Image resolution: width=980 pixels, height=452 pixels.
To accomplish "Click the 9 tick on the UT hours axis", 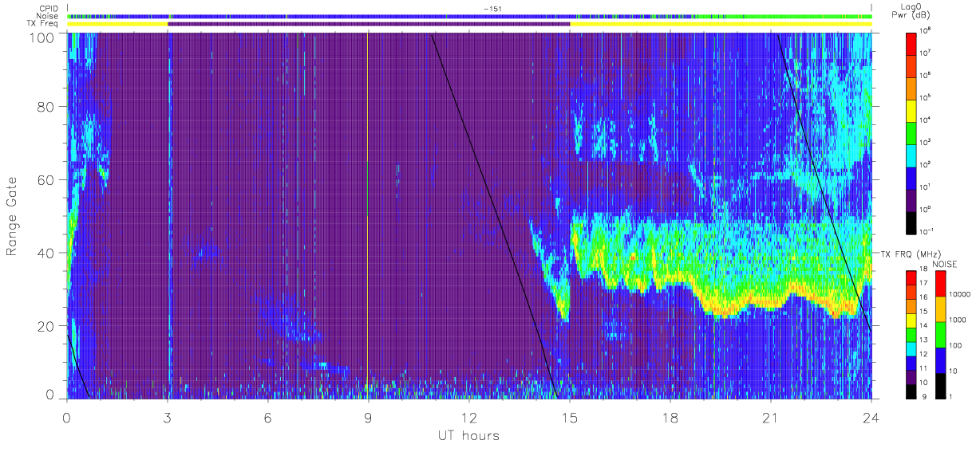I will coord(369,417).
